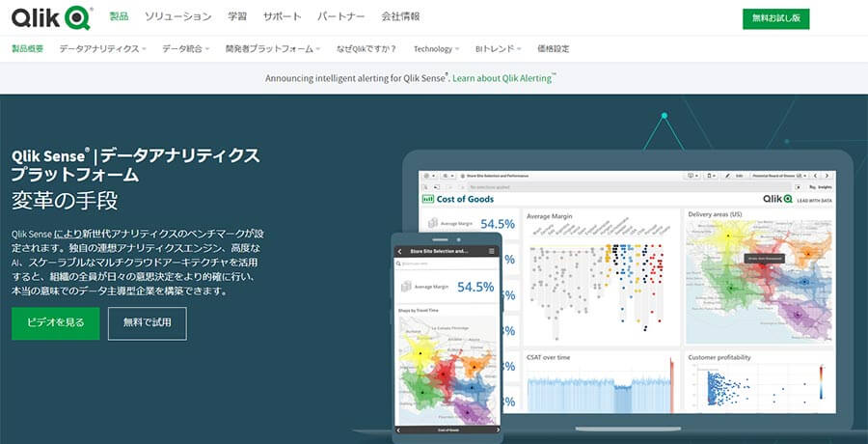Click Average Margin cube icon on phone
Screen dimensions: 868x444
[x=405, y=286]
